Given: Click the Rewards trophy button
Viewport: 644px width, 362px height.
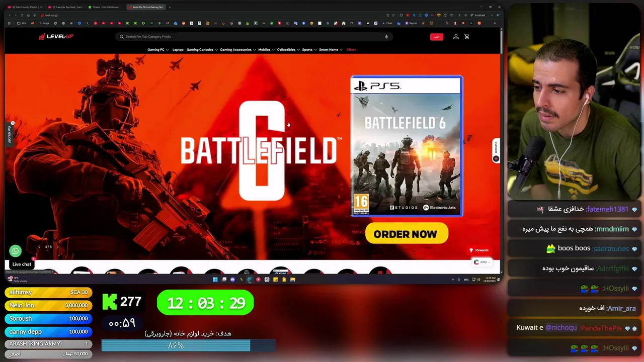Looking at the screenshot, I should 479,250.
